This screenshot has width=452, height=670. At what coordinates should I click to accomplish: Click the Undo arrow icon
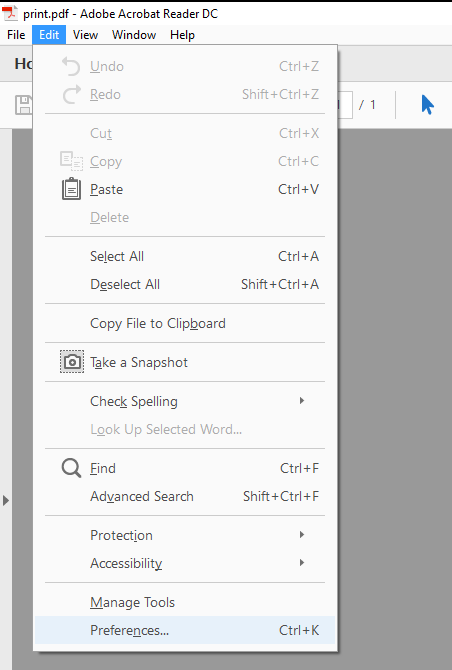click(x=71, y=66)
